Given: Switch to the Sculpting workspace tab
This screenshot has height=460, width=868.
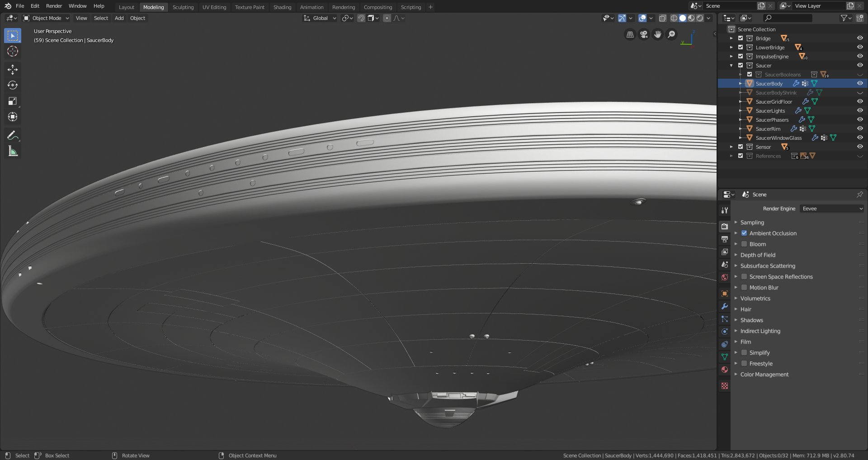Looking at the screenshot, I should [x=183, y=7].
